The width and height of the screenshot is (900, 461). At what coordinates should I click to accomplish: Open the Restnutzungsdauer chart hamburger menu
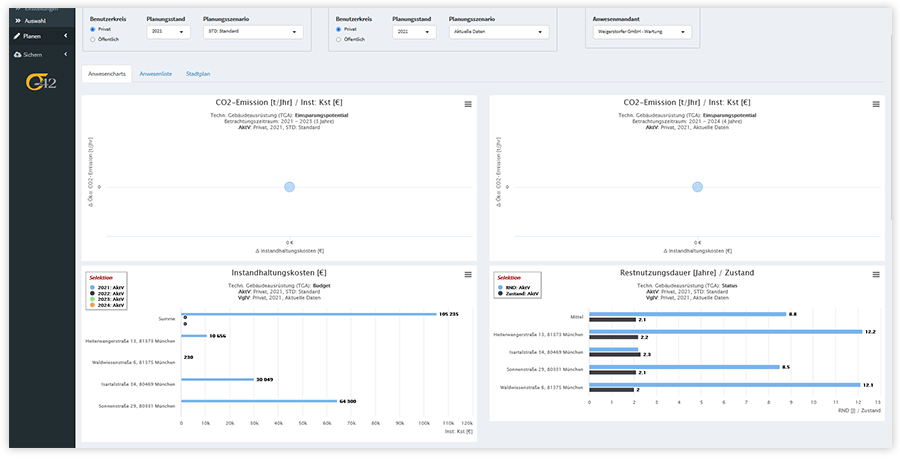click(876, 275)
